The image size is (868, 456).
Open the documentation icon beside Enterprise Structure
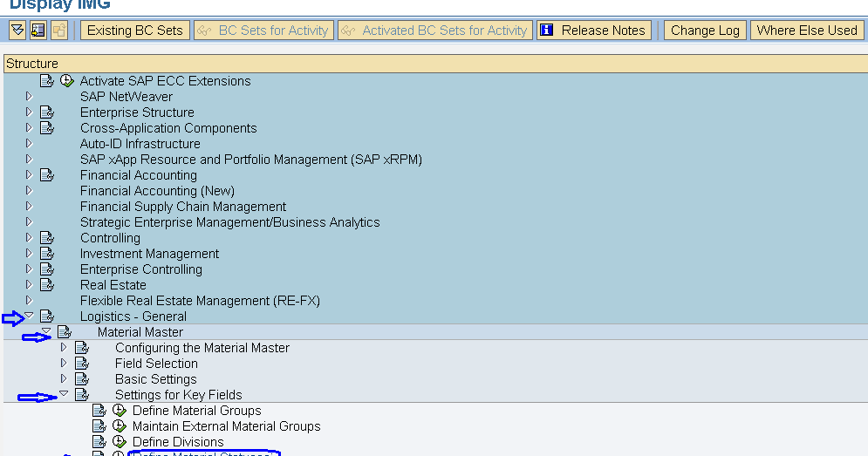coord(47,112)
